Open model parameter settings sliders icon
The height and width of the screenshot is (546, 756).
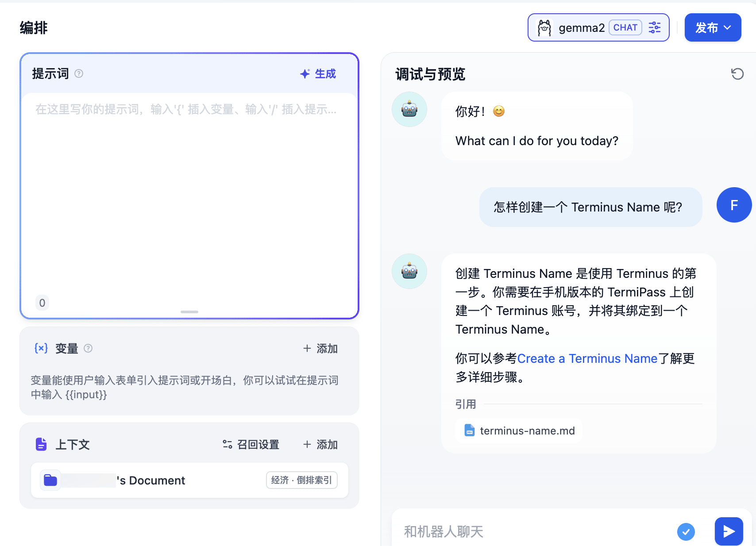[x=654, y=27]
